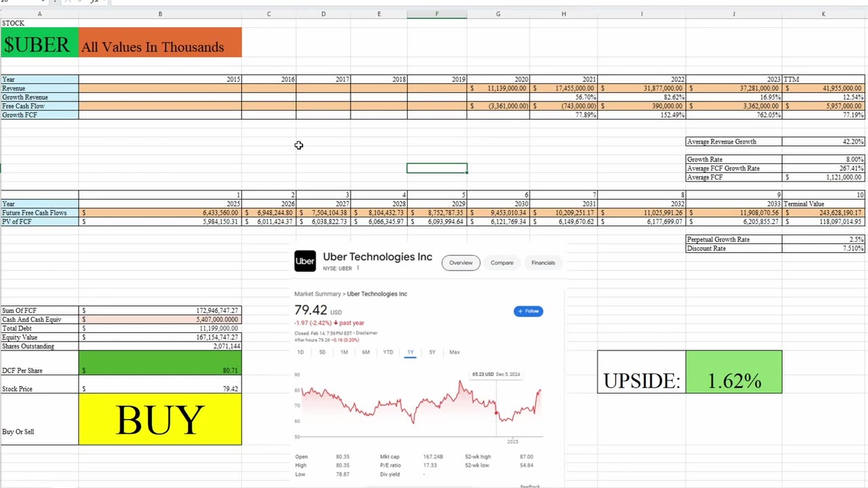Click Shares Outstanding value 2,071,144

(x=160, y=346)
